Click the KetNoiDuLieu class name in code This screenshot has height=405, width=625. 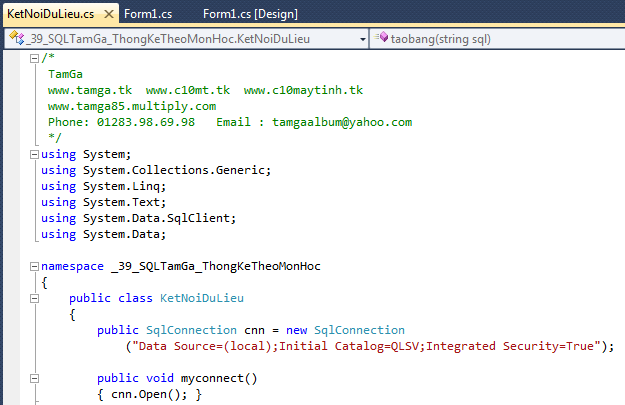tap(202, 299)
